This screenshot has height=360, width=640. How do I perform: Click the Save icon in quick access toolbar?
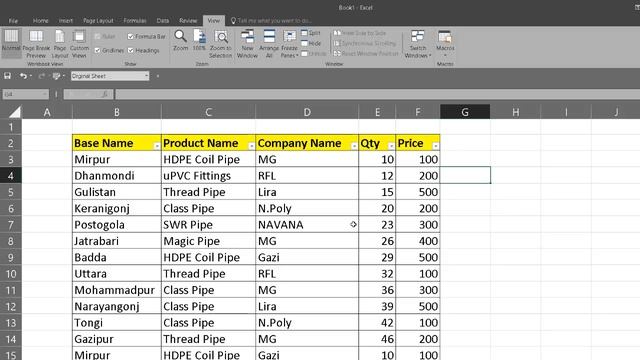click(x=7, y=76)
